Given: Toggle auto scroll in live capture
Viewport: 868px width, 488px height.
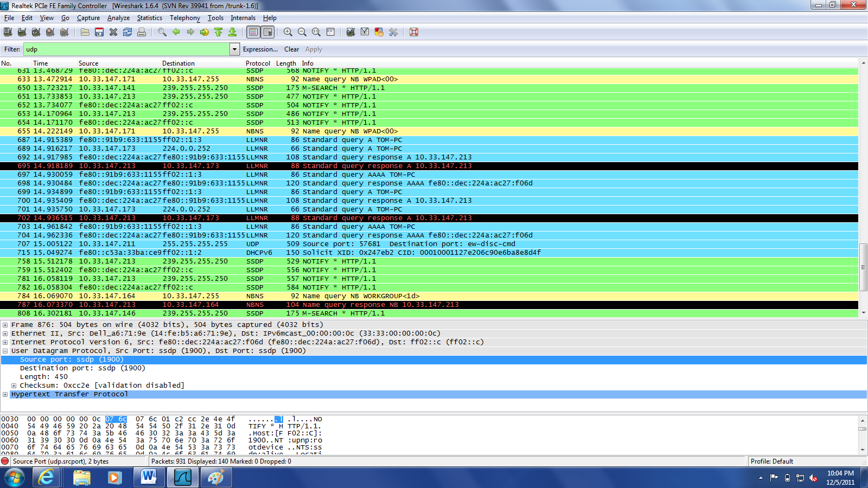Looking at the screenshot, I should pyautogui.click(x=267, y=32).
